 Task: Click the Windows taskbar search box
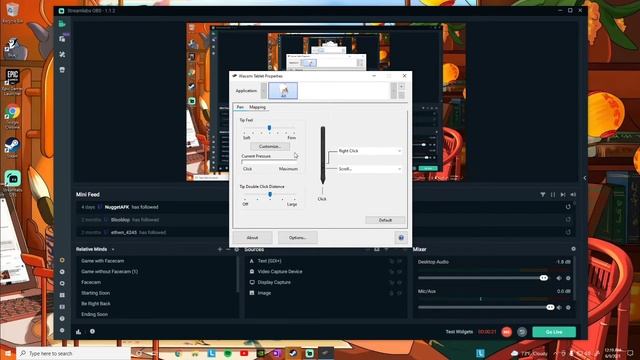click(x=73, y=353)
